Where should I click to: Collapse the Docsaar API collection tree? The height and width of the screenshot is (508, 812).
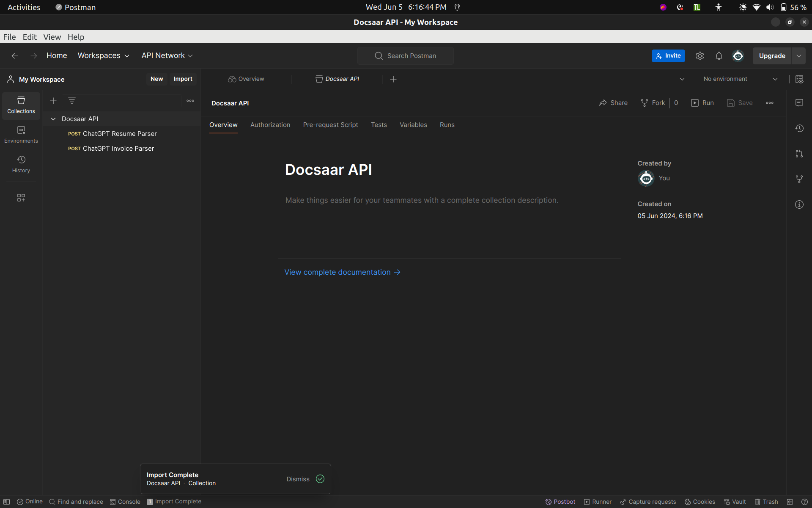click(x=53, y=119)
